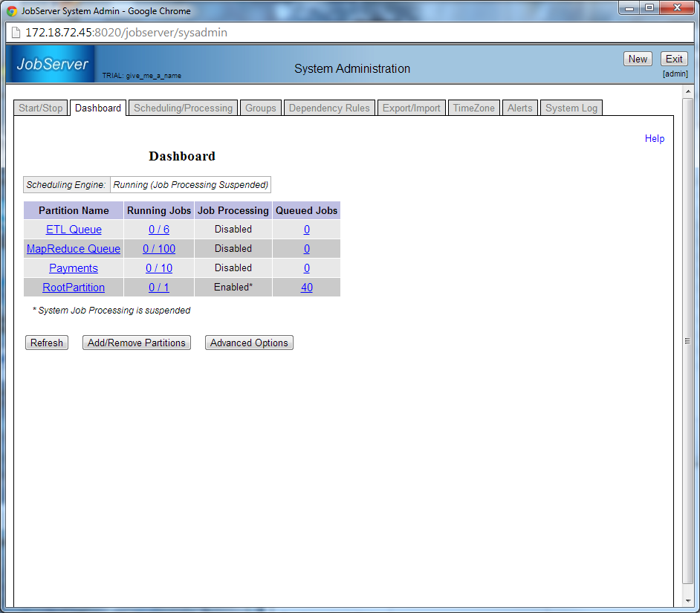The height and width of the screenshot is (613, 700).
Task: Open the Start/Stop tab
Action: coord(41,108)
